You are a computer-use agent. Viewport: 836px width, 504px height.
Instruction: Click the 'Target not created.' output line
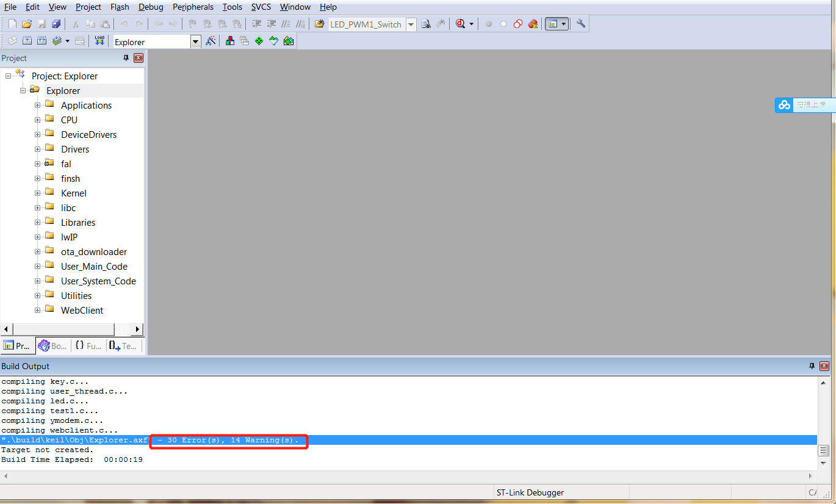(48, 450)
